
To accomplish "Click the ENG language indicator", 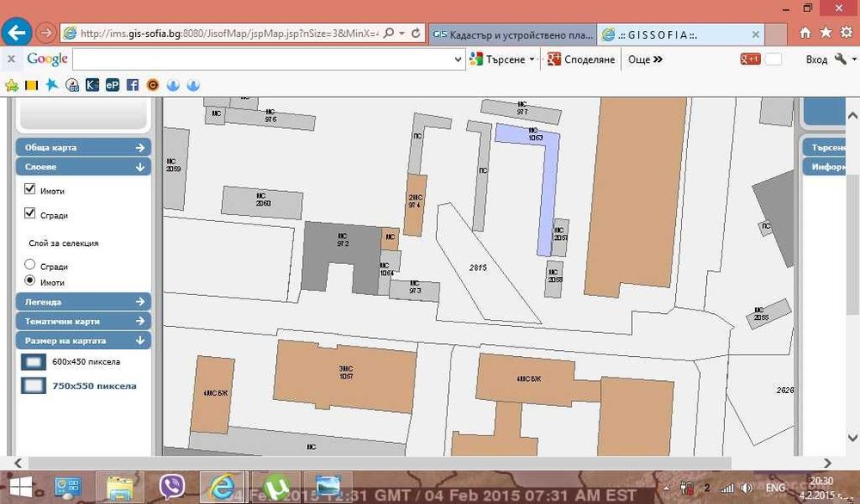I will tap(775, 489).
